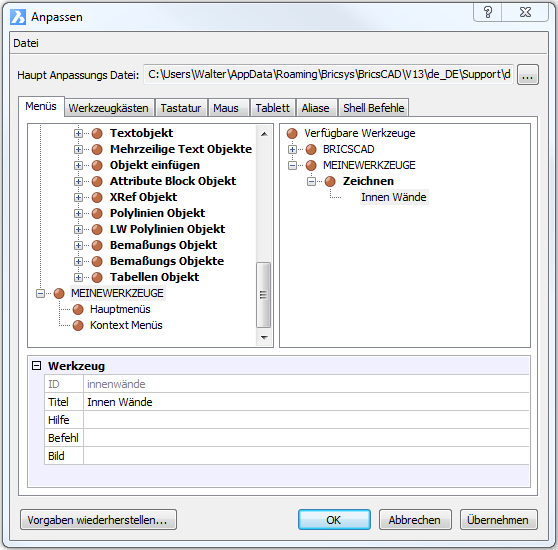Click the Verfügbare Werkzeuge root icon
The height and width of the screenshot is (550, 558).
point(292,133)
